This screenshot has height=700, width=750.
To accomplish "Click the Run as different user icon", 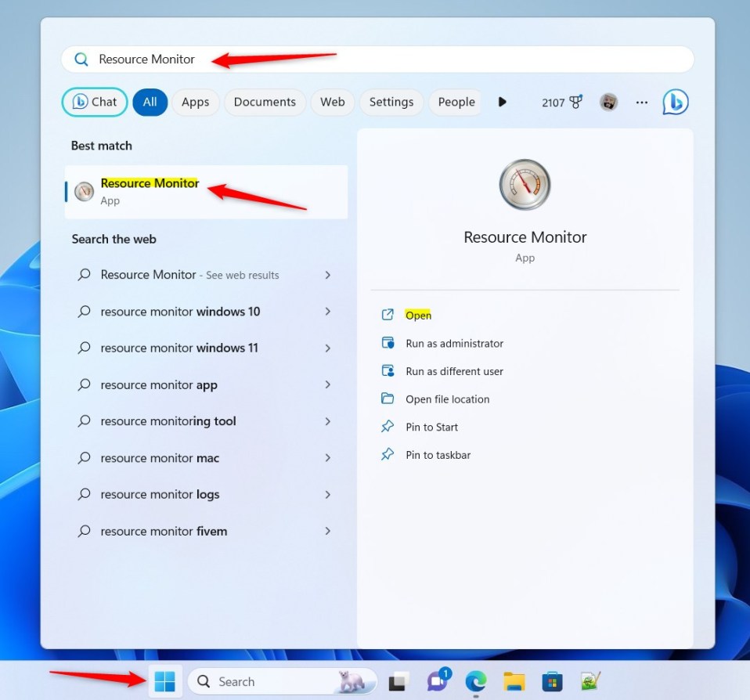I will click(388, 371).
